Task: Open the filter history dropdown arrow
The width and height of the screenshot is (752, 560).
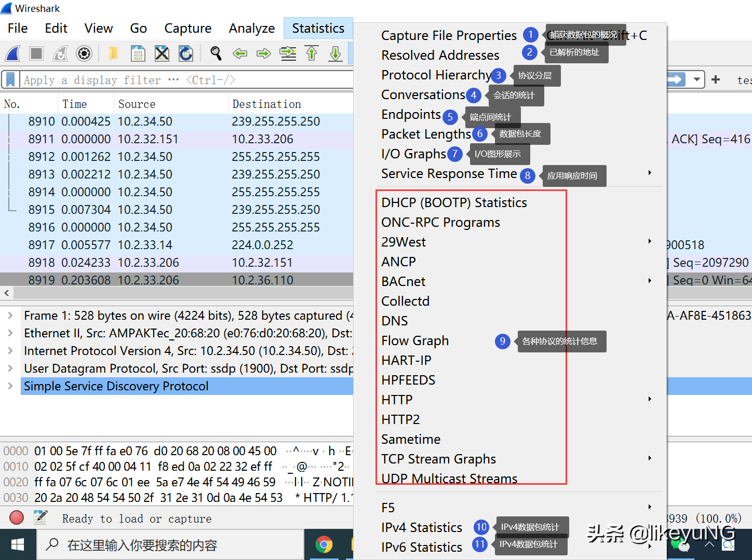Action: pos(696,79)
